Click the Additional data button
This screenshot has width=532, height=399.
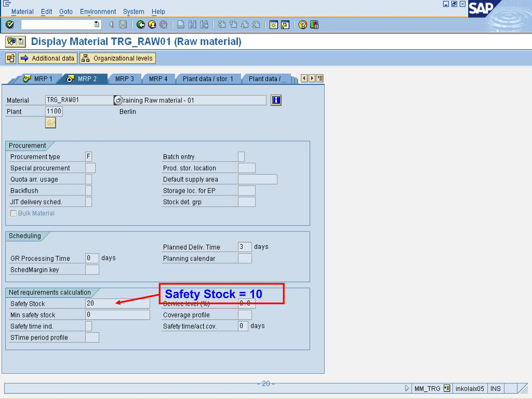click(48, 58)
